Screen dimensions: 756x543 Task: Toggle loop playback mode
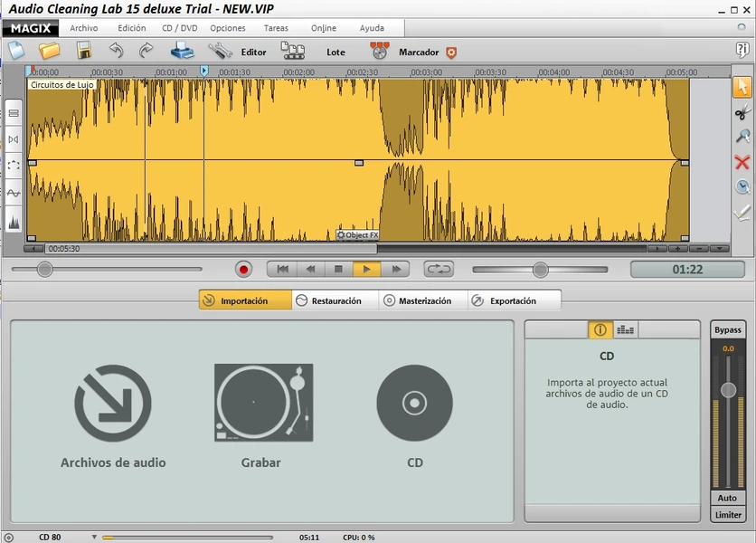(439, 270)
